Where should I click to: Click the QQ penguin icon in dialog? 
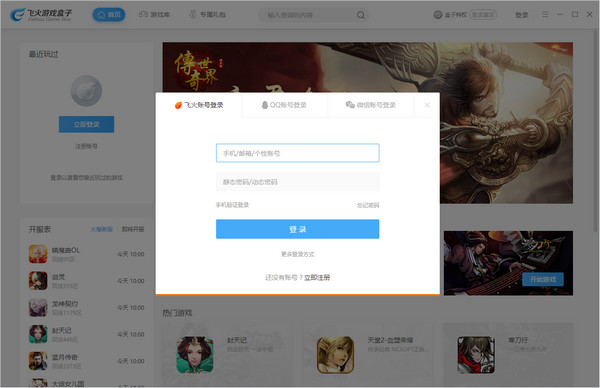[264, 105]
